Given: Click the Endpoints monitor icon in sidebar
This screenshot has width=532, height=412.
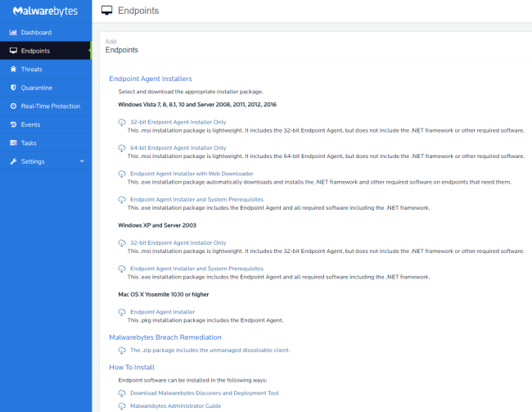Looking at the screenshot, I should (x=13, y=51).
